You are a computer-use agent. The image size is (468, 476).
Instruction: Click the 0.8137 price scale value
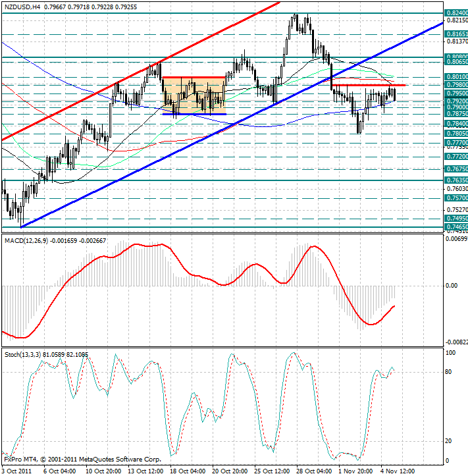point(457,41)
